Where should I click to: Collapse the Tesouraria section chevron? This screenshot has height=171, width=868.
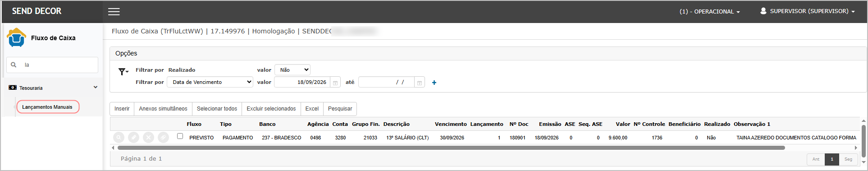click(96, 87)
